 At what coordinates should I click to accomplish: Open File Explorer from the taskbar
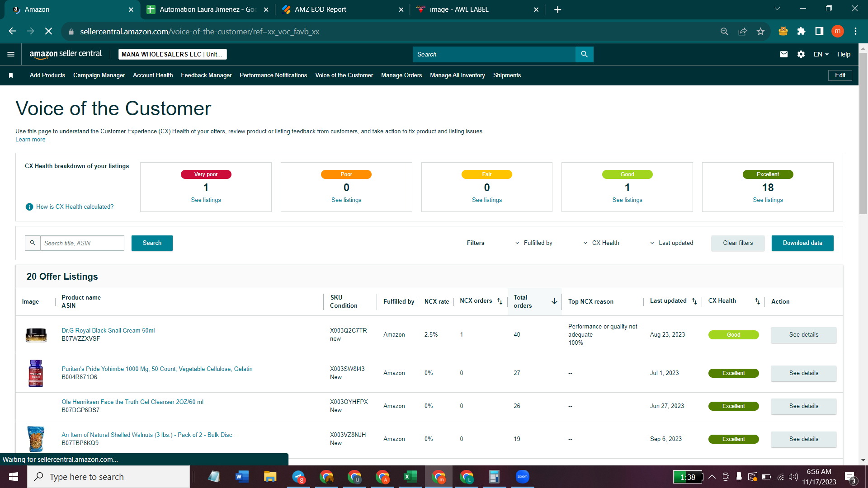[x=270, y=477]
